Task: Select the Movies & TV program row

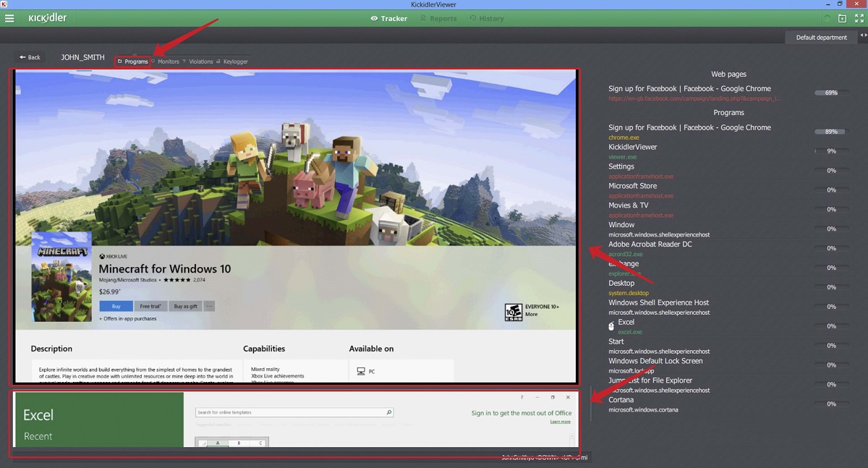Action: 728,210
